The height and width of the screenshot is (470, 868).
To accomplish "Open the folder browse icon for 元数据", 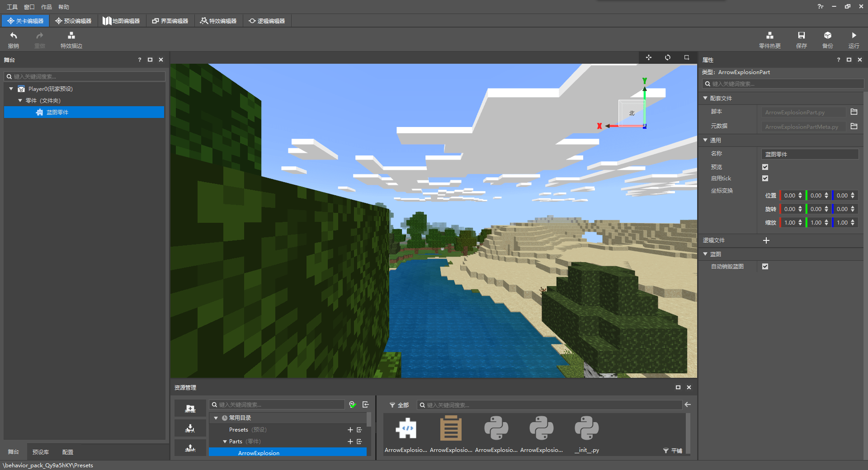I will (854, 127).
